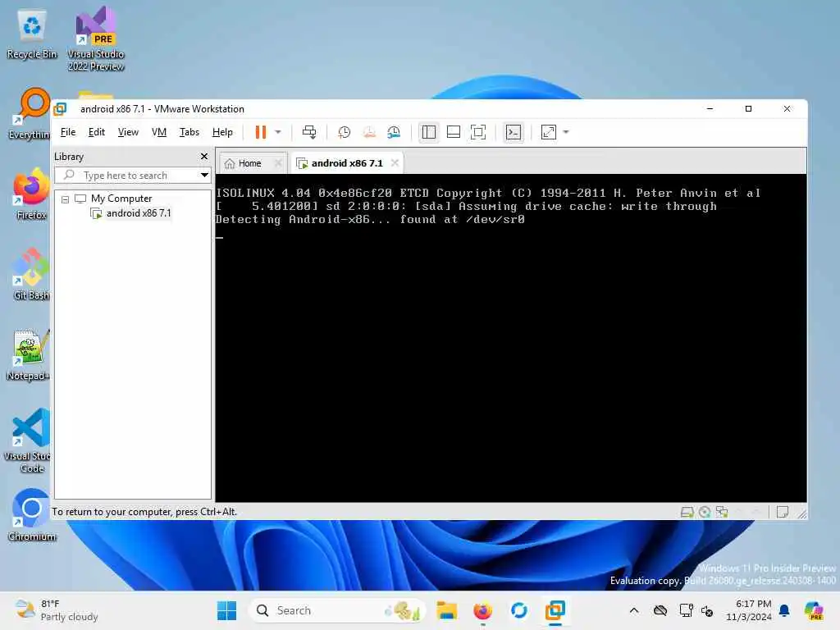Click the network adapter status icon
The height and width of the screenshot is (630, 840).
[722, 512]
